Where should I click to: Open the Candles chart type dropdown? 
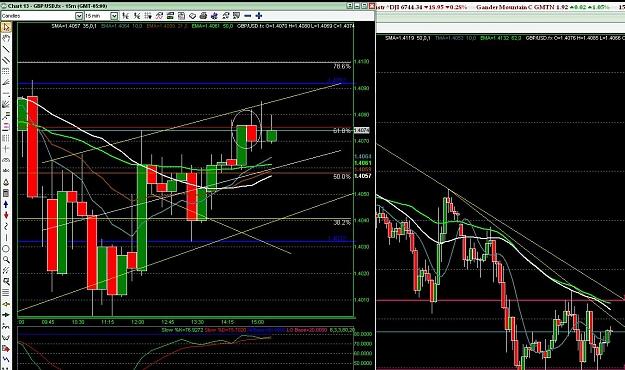[79, 16]
